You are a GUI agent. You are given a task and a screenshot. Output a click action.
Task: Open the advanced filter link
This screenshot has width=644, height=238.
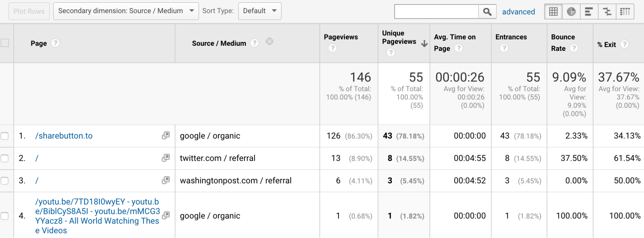click(518, 12)
